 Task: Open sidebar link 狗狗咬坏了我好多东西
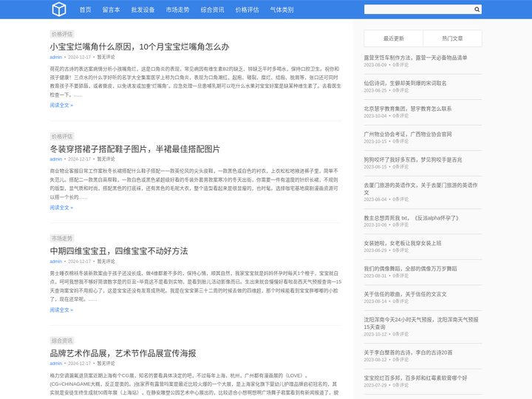coord(413,160)
